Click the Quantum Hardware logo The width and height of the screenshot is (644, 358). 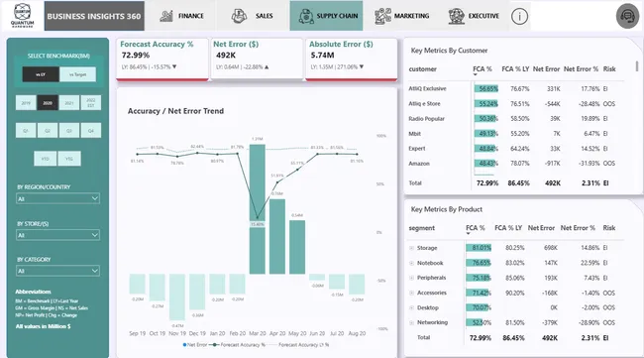point(23,16)
